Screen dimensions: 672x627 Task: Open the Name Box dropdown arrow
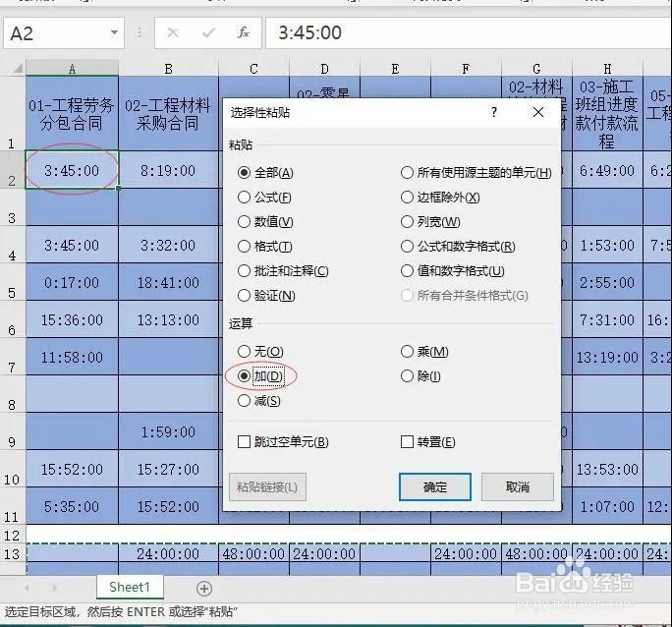[x=114, y=32]
